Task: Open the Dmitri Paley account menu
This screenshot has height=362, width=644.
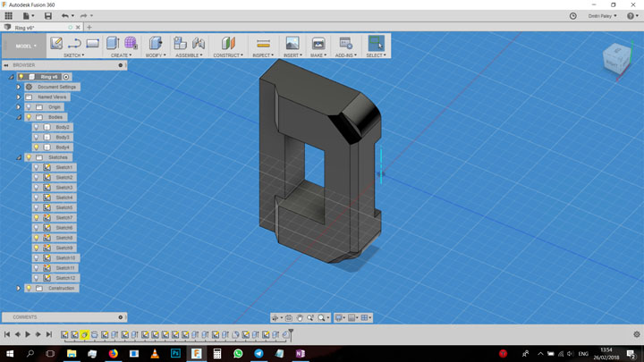Action: [602, 16]
